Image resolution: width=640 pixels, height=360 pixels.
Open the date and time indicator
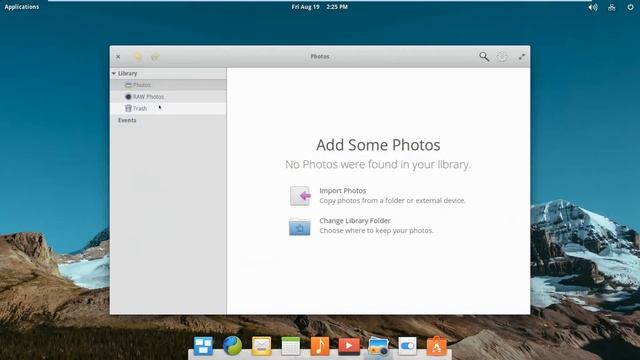(320, 7)
